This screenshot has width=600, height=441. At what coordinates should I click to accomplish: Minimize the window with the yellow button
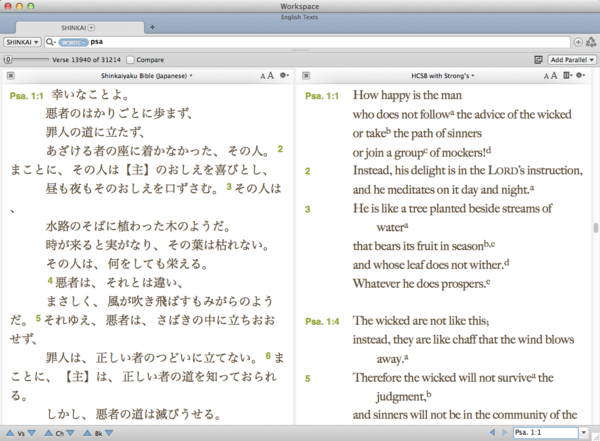[19, 6]
